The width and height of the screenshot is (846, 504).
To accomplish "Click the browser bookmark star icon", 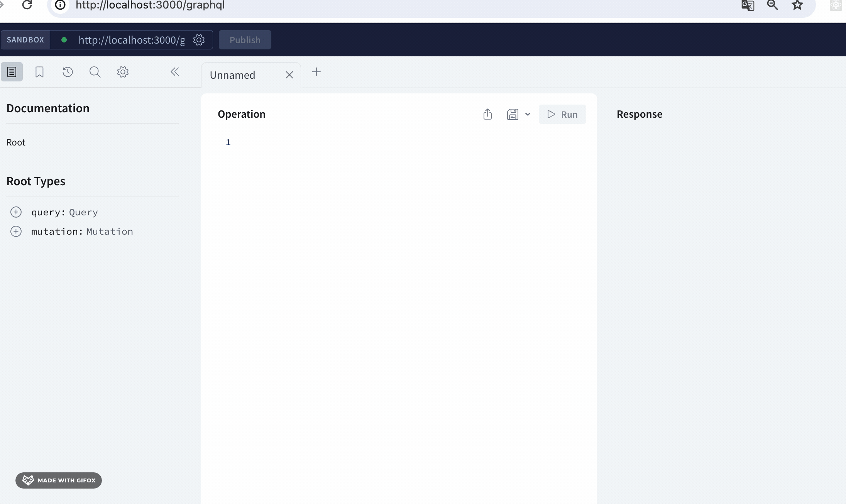I will (797, 5).
